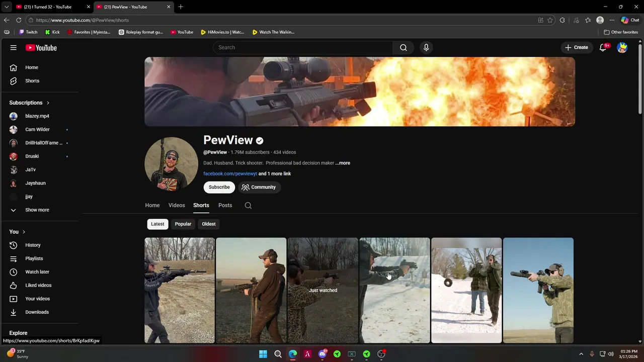Open volume control in system tray
644x362 pixels.
coord(611,354)
